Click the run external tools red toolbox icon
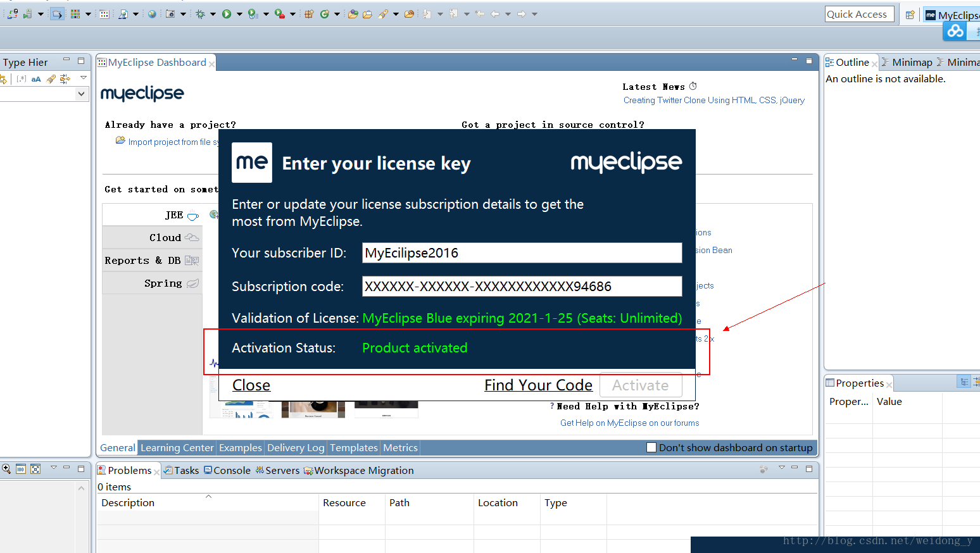Viewport: 980px width, 553px height. (279, 14)
